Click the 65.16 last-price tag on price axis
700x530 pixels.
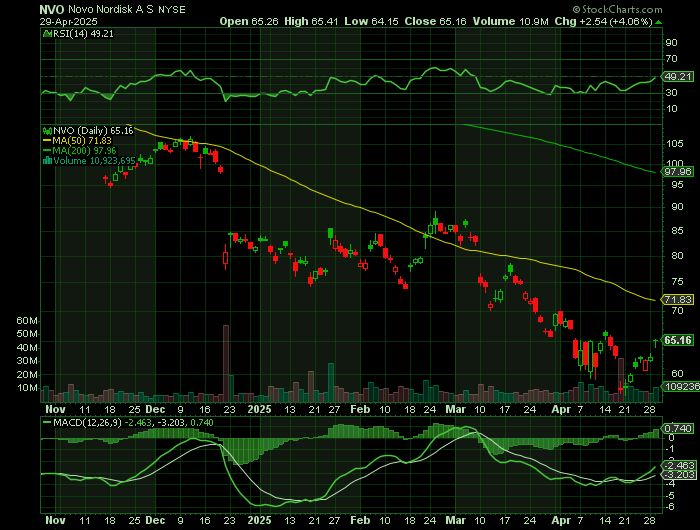(x=678, y=340)
